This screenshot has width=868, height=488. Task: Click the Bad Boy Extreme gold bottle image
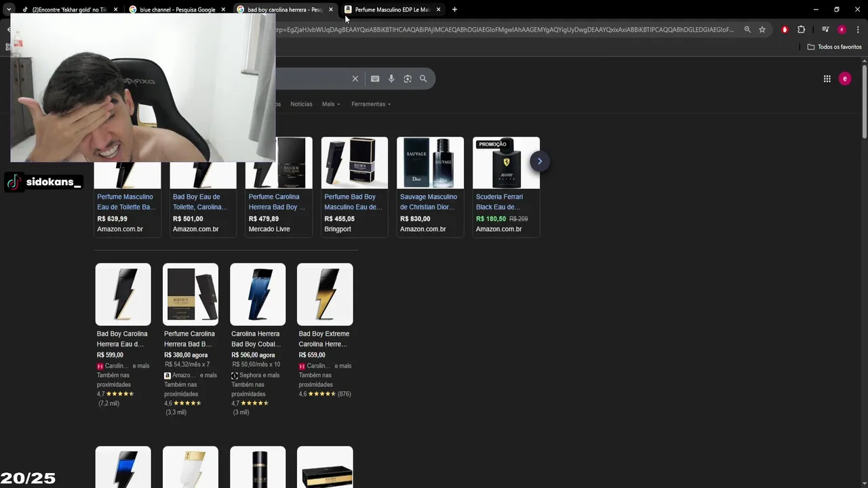pos(325,294)
